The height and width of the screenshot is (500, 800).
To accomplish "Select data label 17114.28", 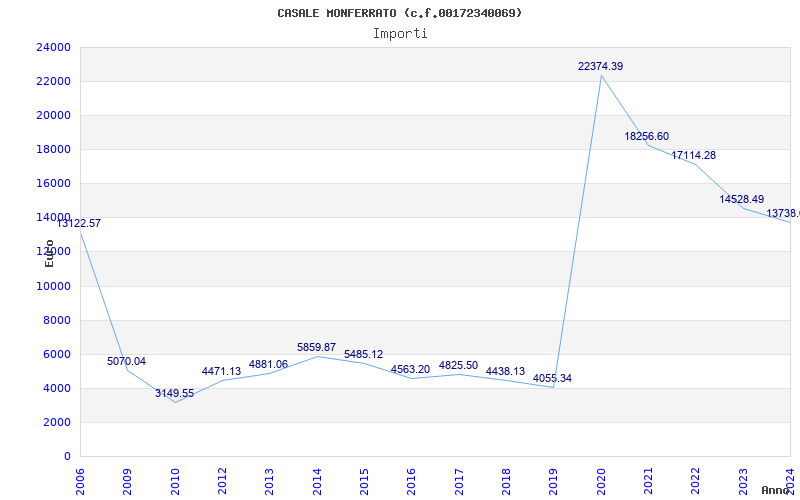I will (693, 156).
